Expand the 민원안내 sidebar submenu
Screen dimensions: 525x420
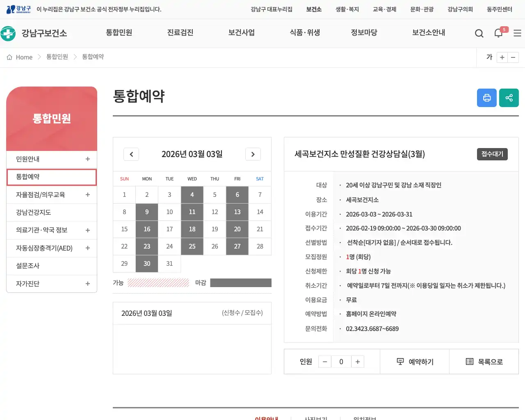coord(87,159)
